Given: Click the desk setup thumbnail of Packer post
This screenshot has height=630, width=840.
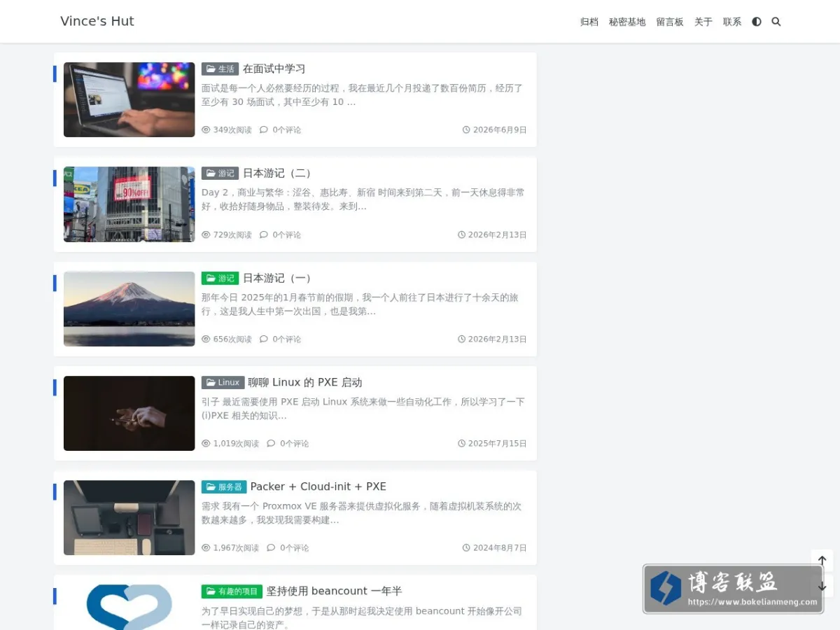Looking at the screenshot, I should (129, 517).
